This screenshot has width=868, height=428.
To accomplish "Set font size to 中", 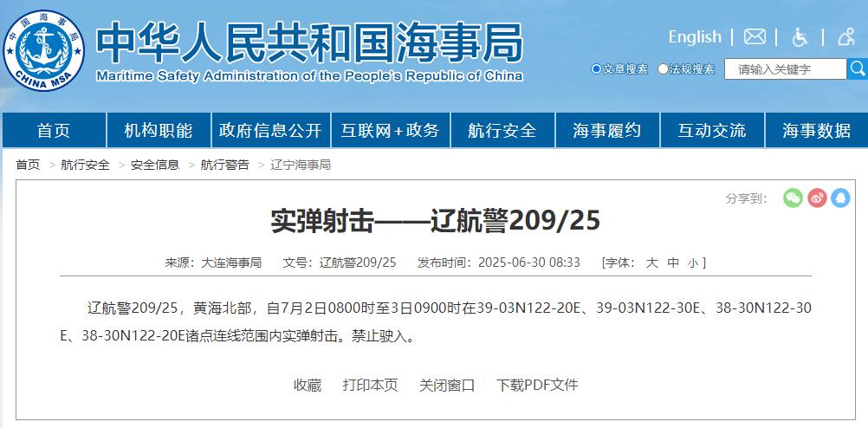I will [x=673, y=263].
